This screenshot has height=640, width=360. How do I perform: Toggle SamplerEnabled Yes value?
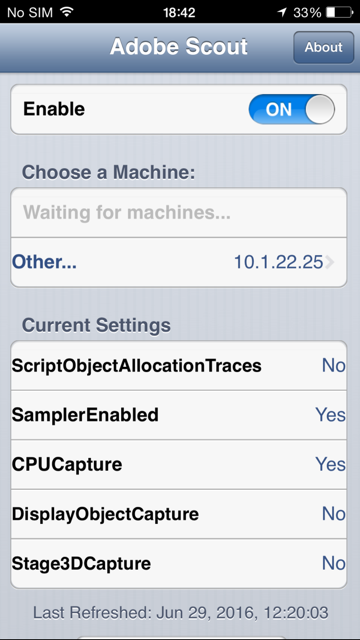click(330, 415)
